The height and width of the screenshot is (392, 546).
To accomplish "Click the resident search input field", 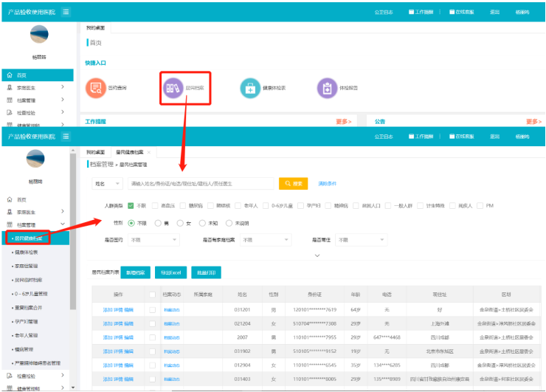I will [x=199, y=183].
